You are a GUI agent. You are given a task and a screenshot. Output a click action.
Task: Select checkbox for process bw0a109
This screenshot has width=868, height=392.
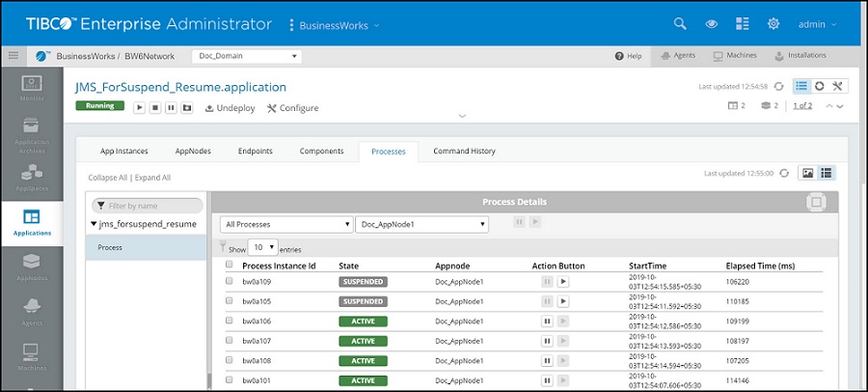pos(230,281)
